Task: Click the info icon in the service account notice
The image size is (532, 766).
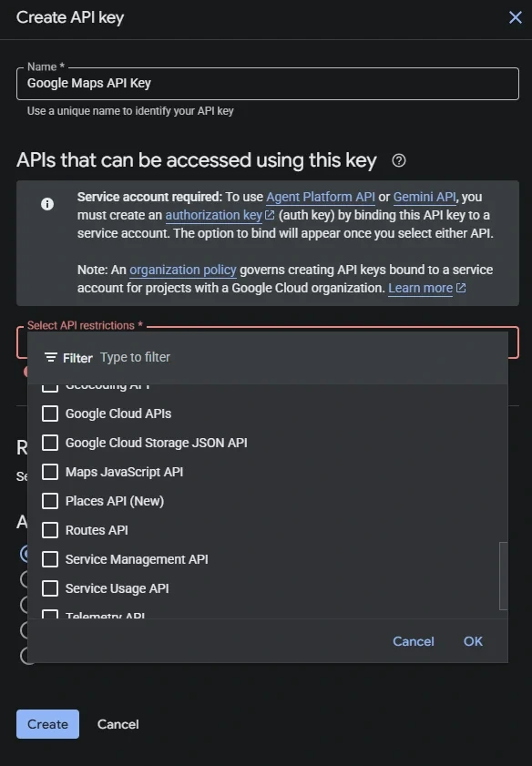Action: click(x=47, y=204)
